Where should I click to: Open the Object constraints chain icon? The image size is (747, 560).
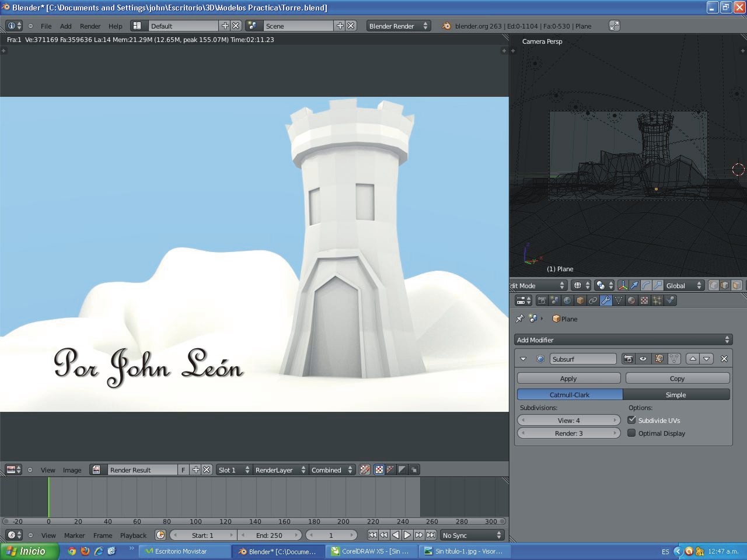pyautogui.click(x=593, y=300)
